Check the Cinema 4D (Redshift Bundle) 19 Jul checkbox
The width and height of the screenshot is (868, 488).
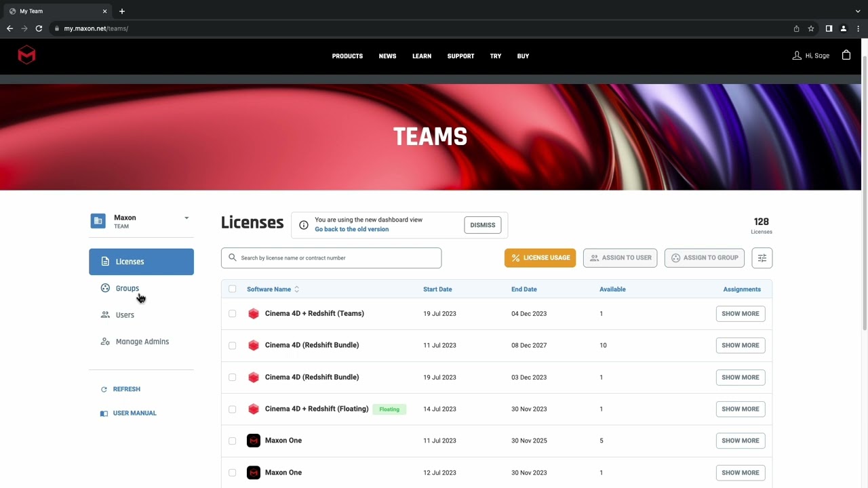(x=233, y=377)
